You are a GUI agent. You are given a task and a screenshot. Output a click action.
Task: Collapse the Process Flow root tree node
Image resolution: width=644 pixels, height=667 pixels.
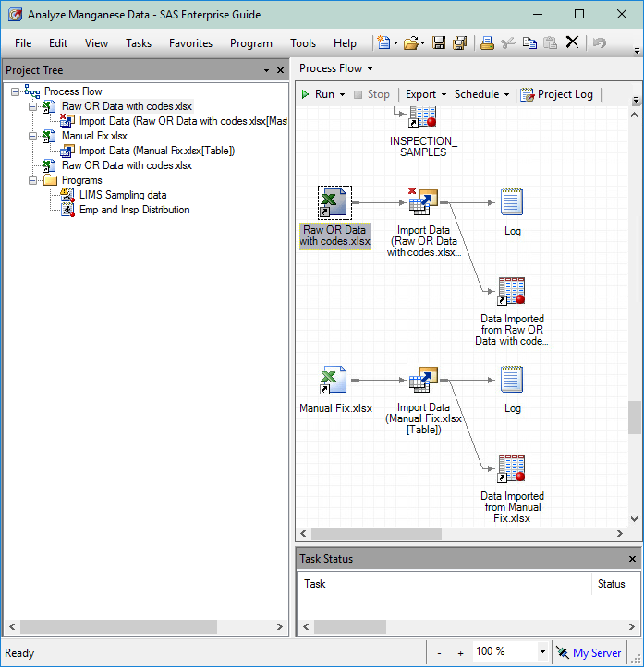[16, 91]
